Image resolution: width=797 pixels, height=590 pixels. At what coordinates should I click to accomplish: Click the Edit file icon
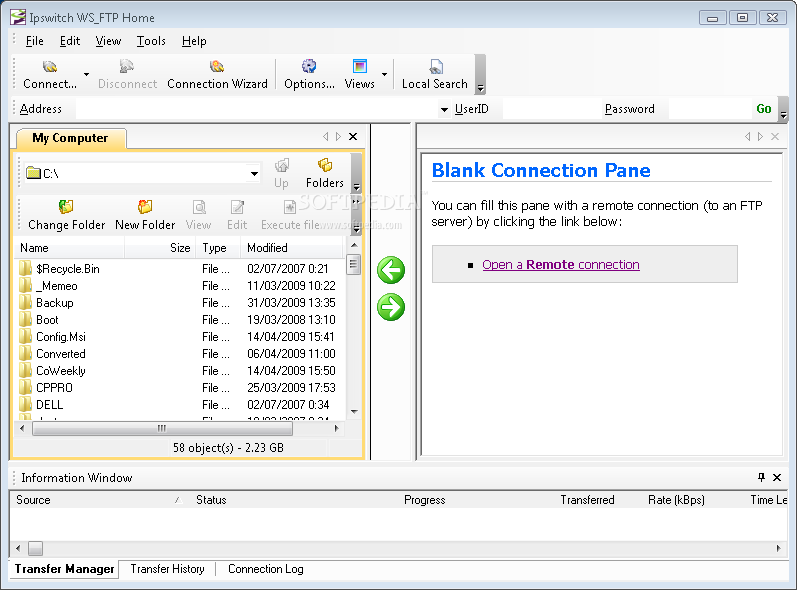click(x=237, y=207)
